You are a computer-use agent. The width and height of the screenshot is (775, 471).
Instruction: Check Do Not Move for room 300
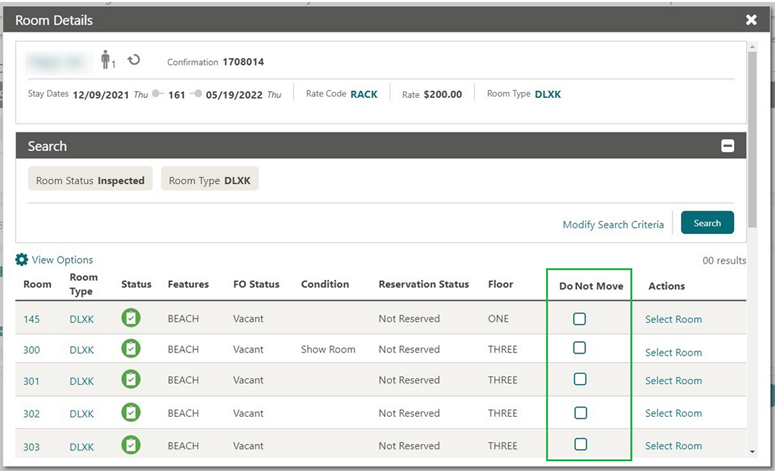580,348
